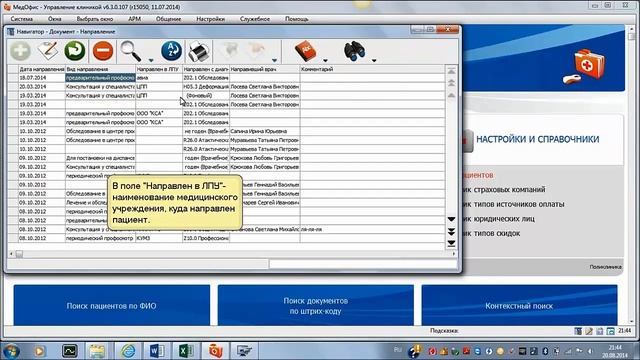The image size is (640, 360).
Task: Click the binoculars find icon
Action: point(354,51)
